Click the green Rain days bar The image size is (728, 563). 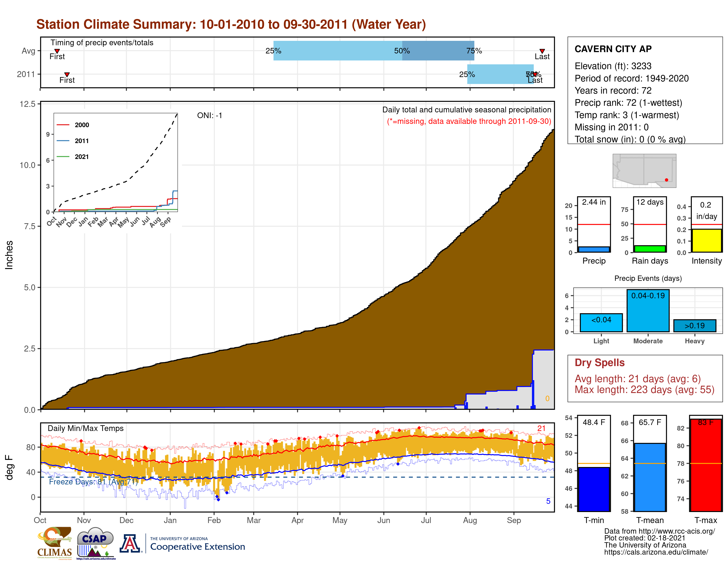[x=650, y=249]
